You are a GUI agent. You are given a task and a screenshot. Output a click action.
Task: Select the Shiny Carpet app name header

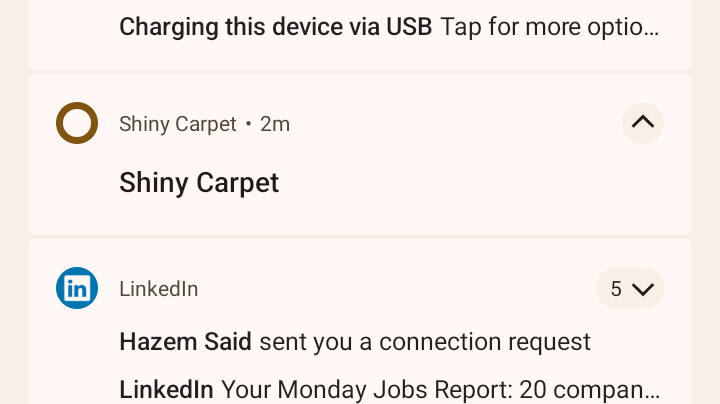[177, 124]
